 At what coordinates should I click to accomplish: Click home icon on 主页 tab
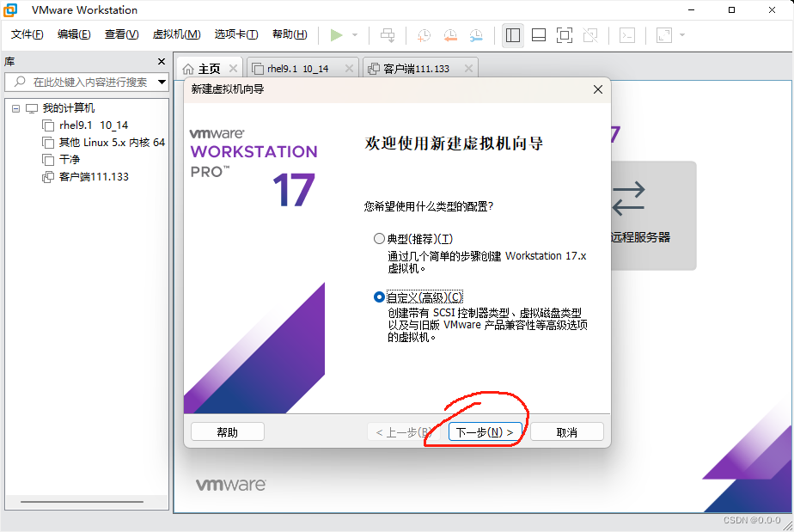click(x=188, y=69)
